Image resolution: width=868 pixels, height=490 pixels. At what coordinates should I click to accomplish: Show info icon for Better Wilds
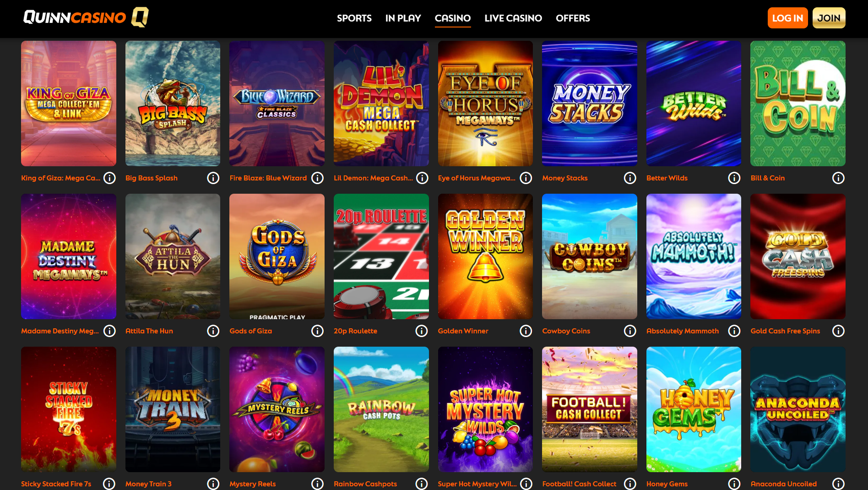point(734,178)
